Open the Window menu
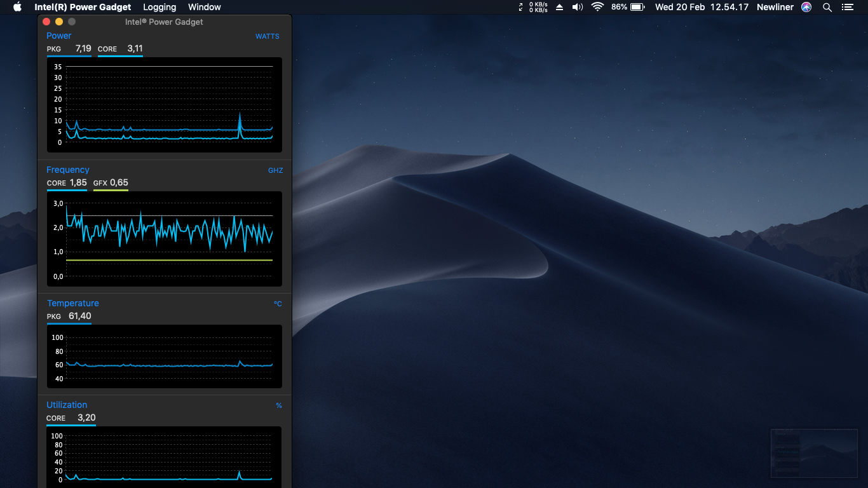This screenshot has width=868, height=488. tap(205, 7)
